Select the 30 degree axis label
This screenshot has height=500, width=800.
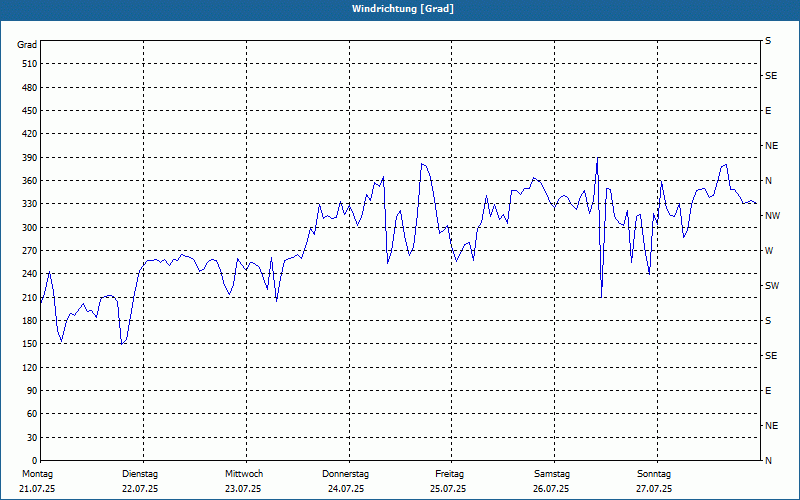(x=32, y=437)
